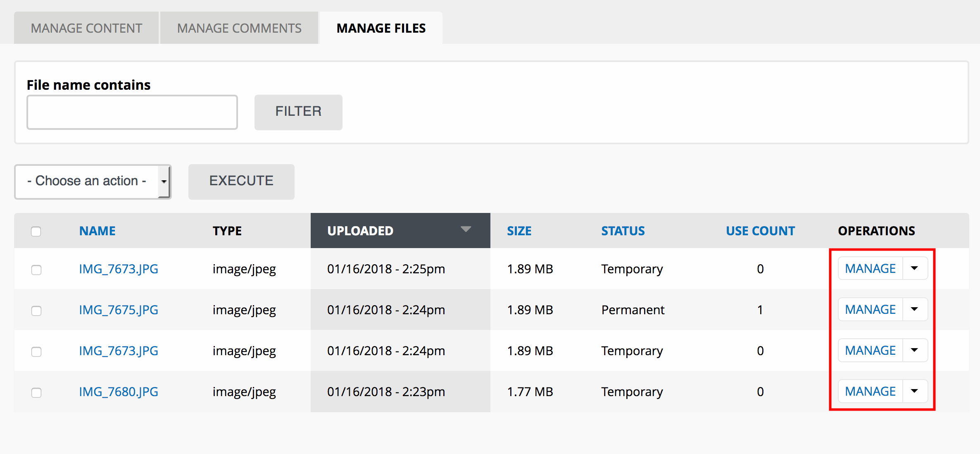Check the checkbox for the first IMG_7673.JPG row
The height and width of the screenshot is (454, 980).
click(36, 270)
